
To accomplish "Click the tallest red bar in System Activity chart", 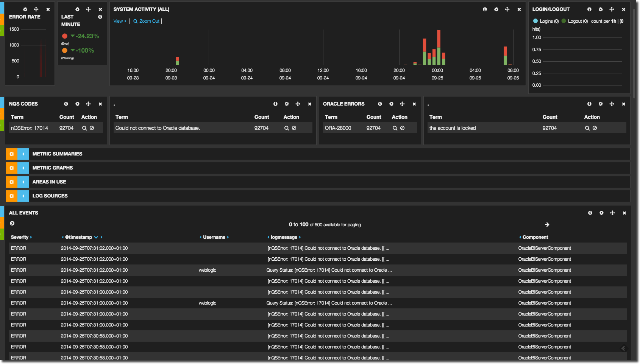I will [439, 39].
